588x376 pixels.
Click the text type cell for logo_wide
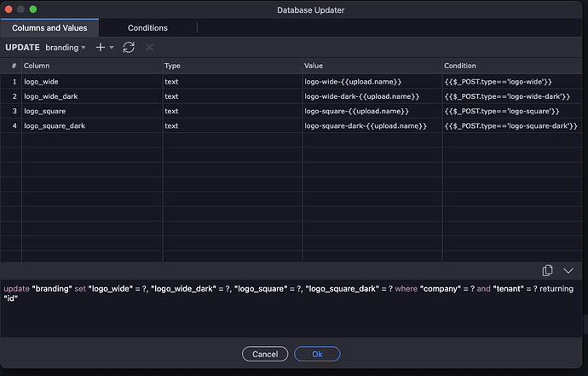[232, 82]
